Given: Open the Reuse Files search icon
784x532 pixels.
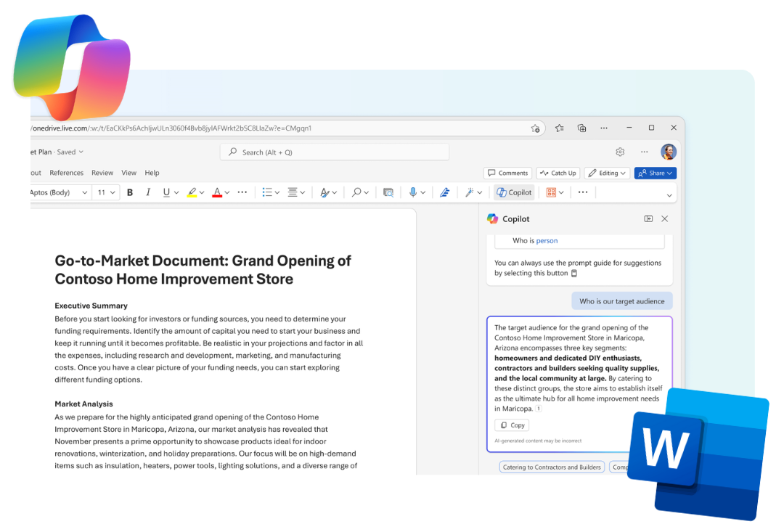Looking at the screenshot, I should pos(388,192).
